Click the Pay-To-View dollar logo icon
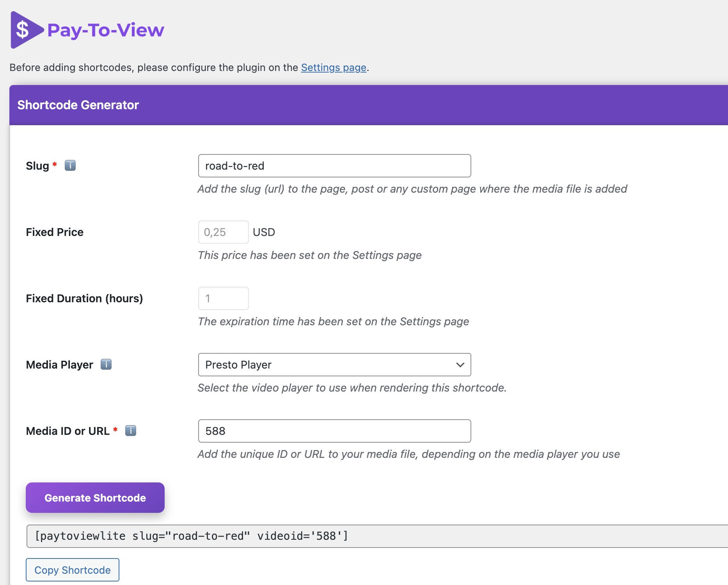Image resolution: width=728 pixels, height=585 pixels. point(25,30)
